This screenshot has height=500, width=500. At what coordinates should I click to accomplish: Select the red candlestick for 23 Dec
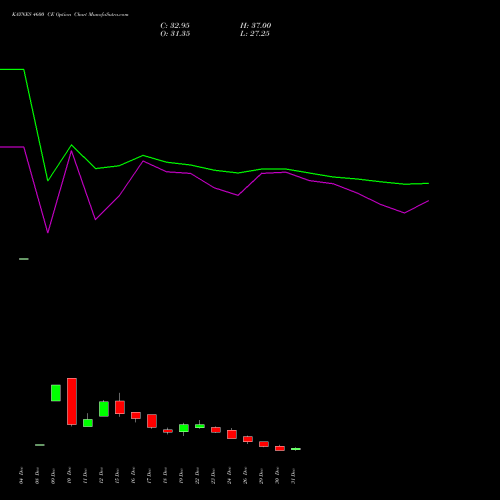(216, 430)
